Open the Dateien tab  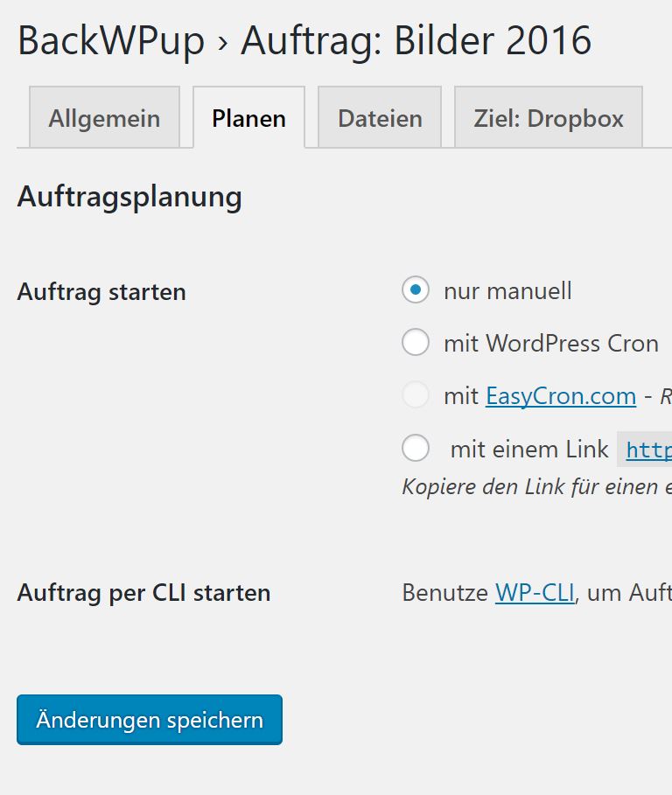pyautogui.click(x=380, y=118)
